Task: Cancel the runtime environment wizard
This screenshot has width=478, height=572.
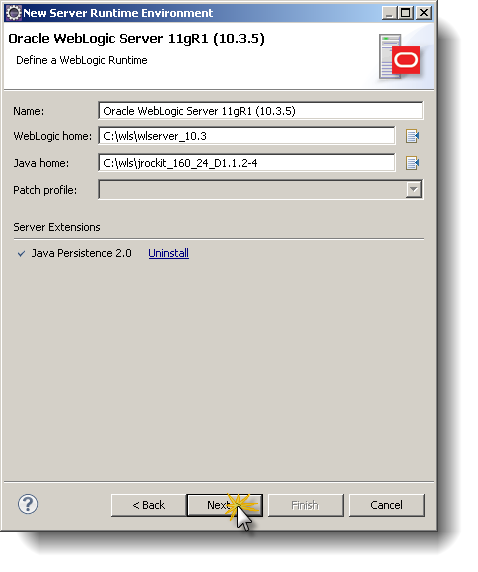Action: pos(387,505)
